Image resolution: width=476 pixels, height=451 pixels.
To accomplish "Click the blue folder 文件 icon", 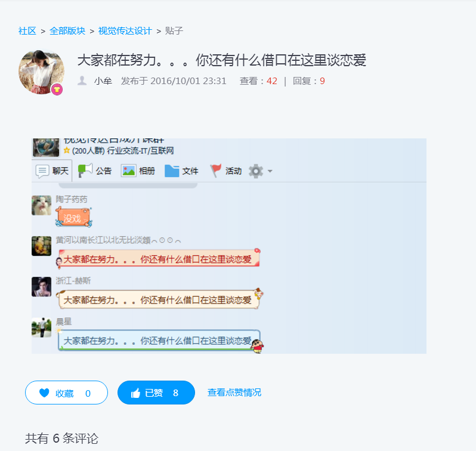I will (x=172, y=171).
